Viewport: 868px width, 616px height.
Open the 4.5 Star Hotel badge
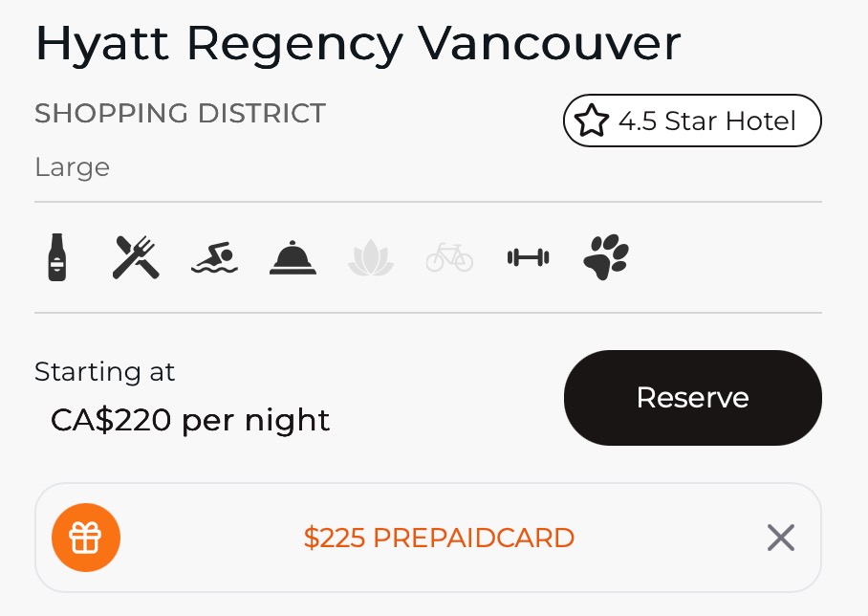click(x=692, y=121)
